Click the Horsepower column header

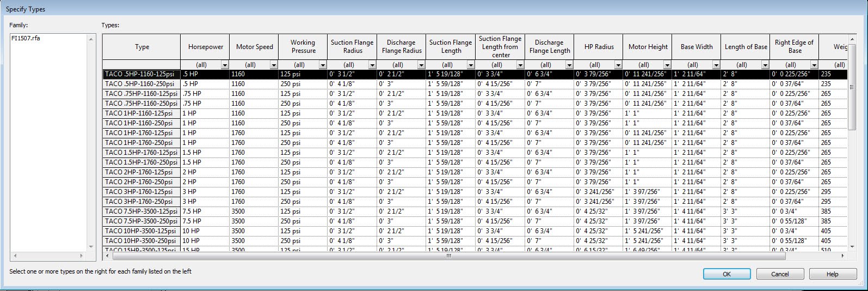pos(205,47)
